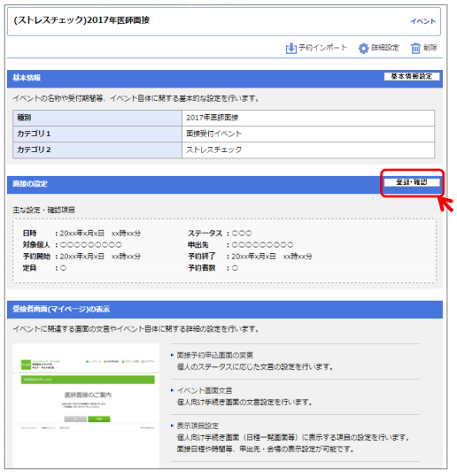457x476 pixels.
Task: Open the イベント画面文言 link
Action: pyautogui.click(x=205, y=390)
